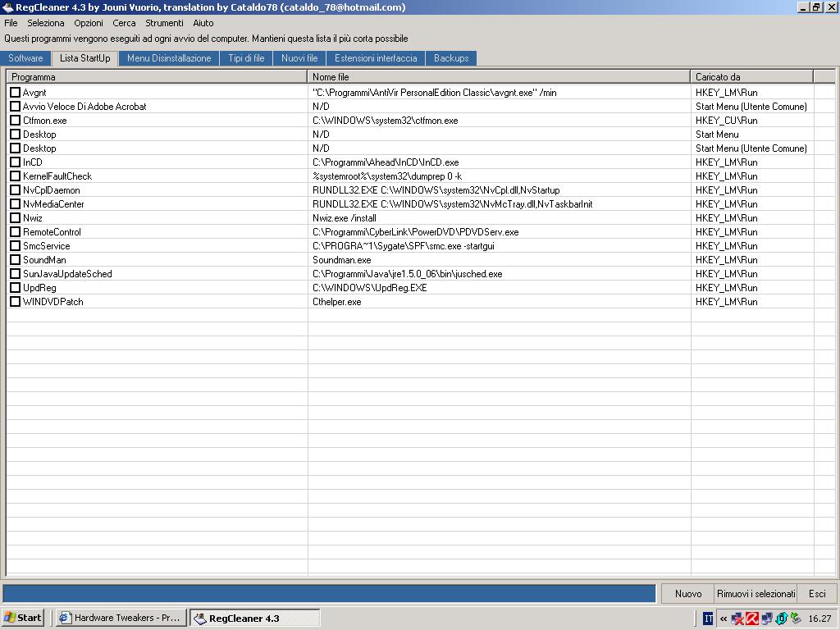Screen dimensions: 840x630
Task: Tick the InCD startup entry checkbox
Action: [x=15, y=162]
